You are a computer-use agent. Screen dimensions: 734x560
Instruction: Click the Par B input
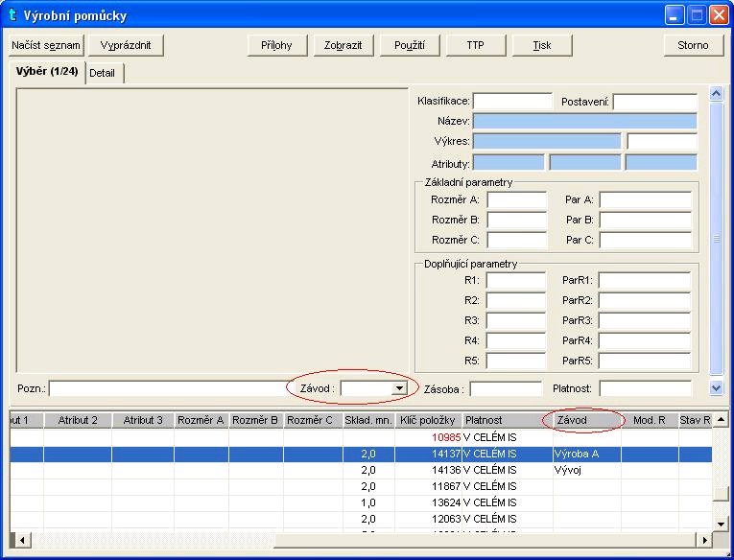646,220
